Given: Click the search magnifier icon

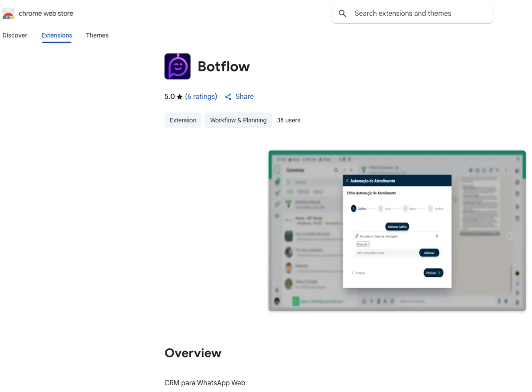Looking at the screenshot, I should coord(342,13).
